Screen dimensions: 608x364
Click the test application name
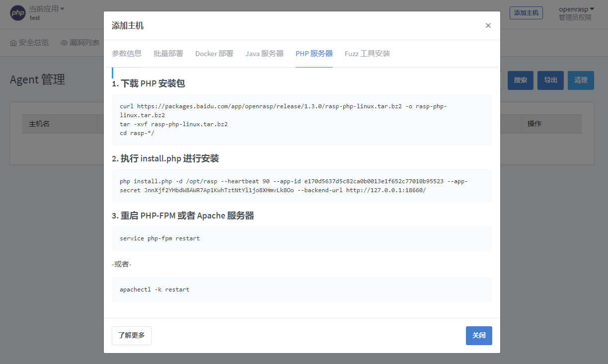35,18
